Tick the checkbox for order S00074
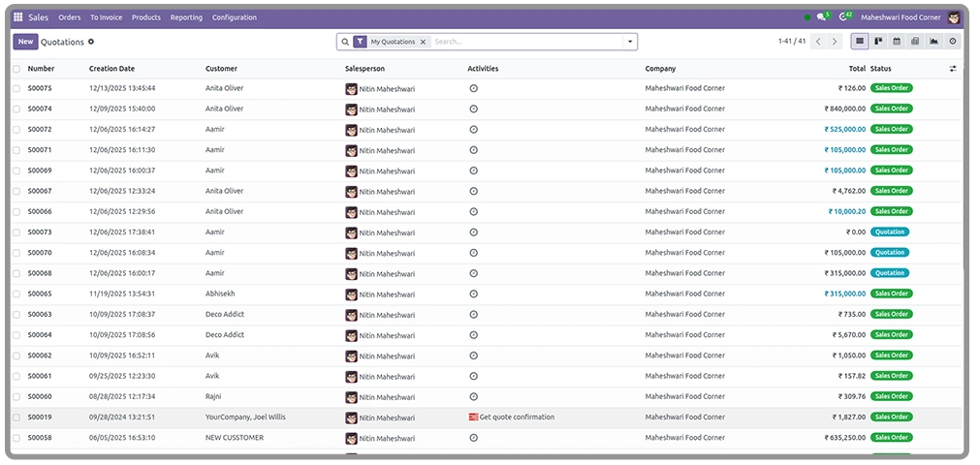 [x=16, y=108]
